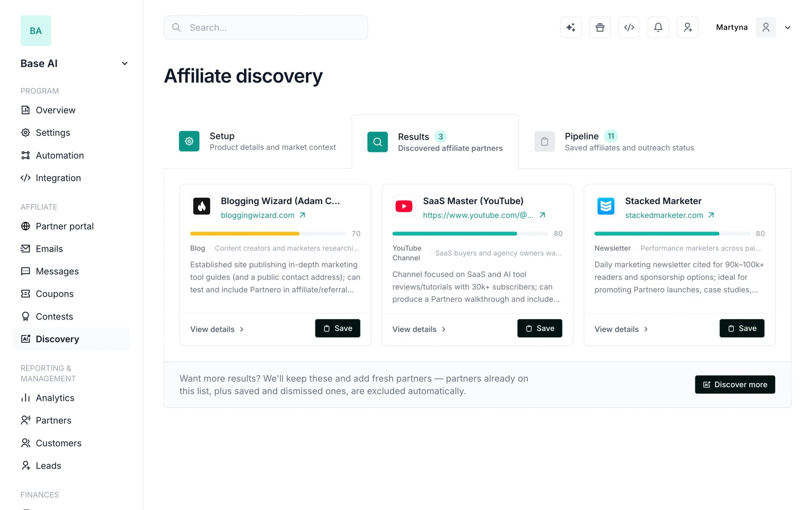Screen dimensions: 812x510
Task: Click Stacked Marketer logo
Action: pyautogui.click(x=606, y=206)
